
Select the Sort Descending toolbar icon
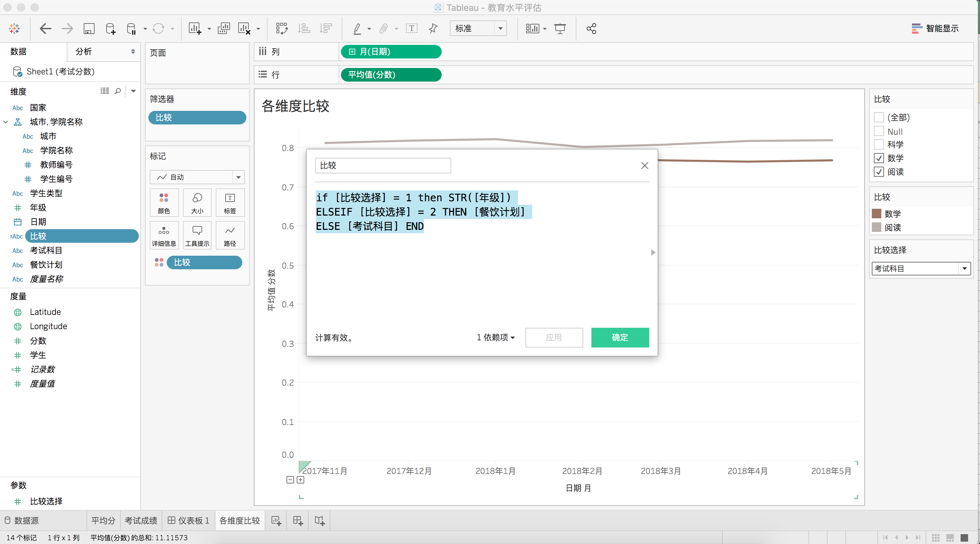pos(326,29)
